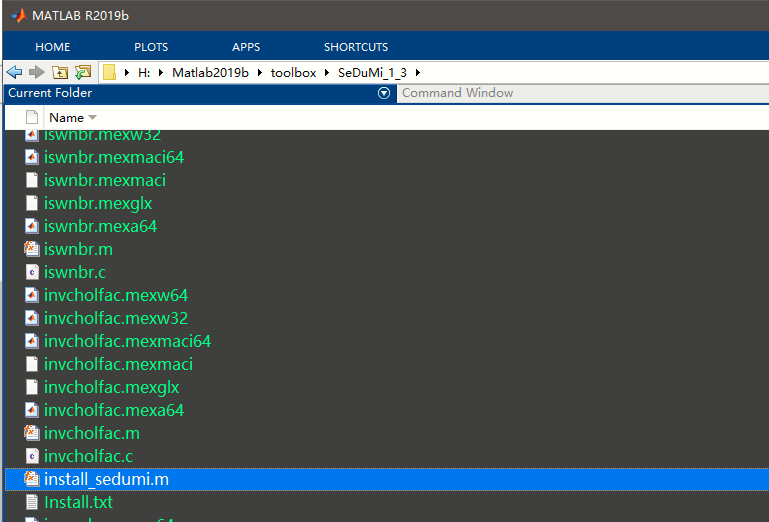Select the file iswnbr.mexglx
Screen dimensions: 769x522
pyautogui.click(x=98, y=203)
